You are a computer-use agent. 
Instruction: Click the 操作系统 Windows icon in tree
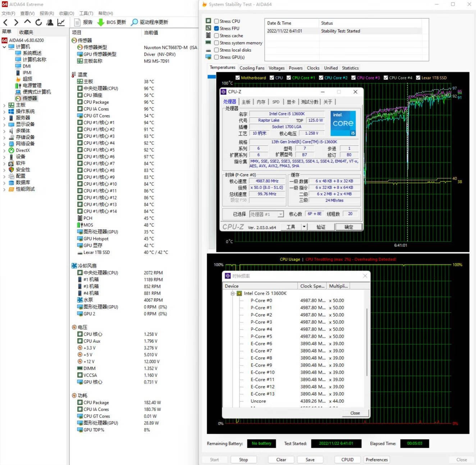click(x=11, y=111)
